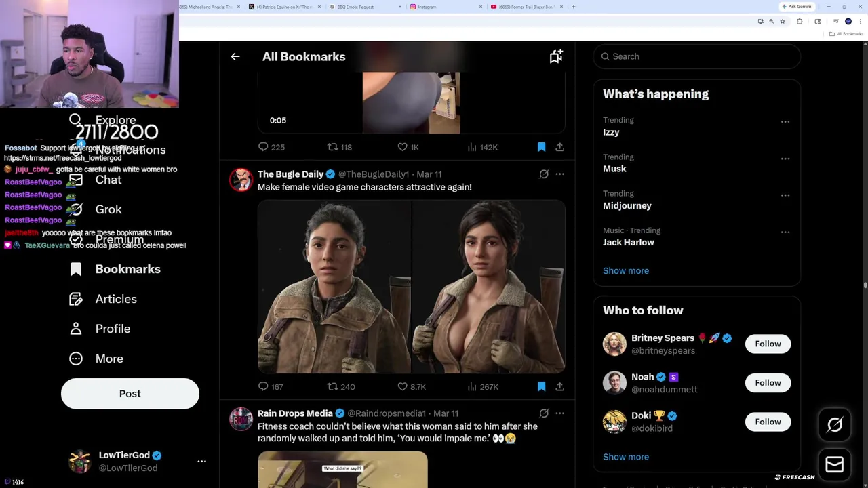Click the Search input field
This screenshot has width=868, height=488.
click(697, 56)
